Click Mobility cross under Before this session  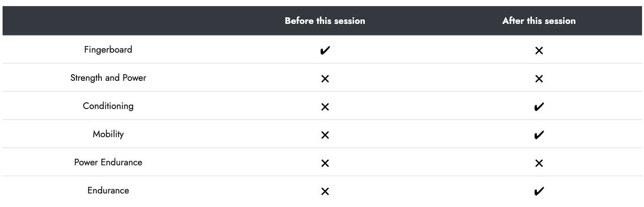point(325,135)
